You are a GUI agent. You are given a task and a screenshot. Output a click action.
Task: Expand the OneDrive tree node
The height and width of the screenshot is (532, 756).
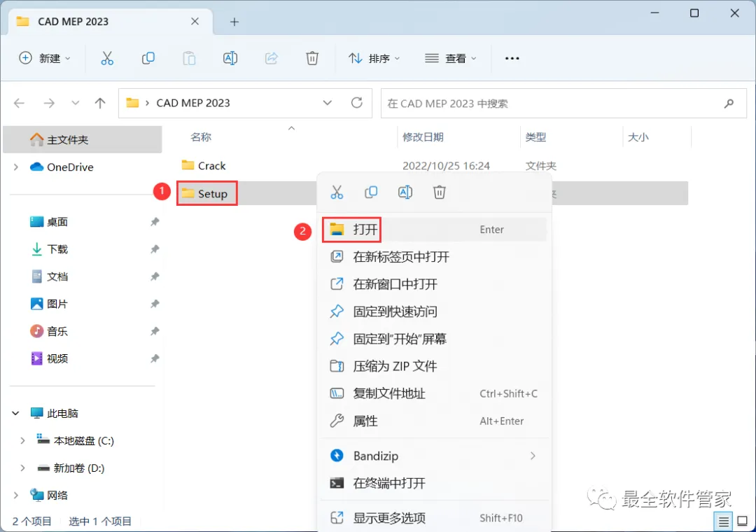[16, 167]
